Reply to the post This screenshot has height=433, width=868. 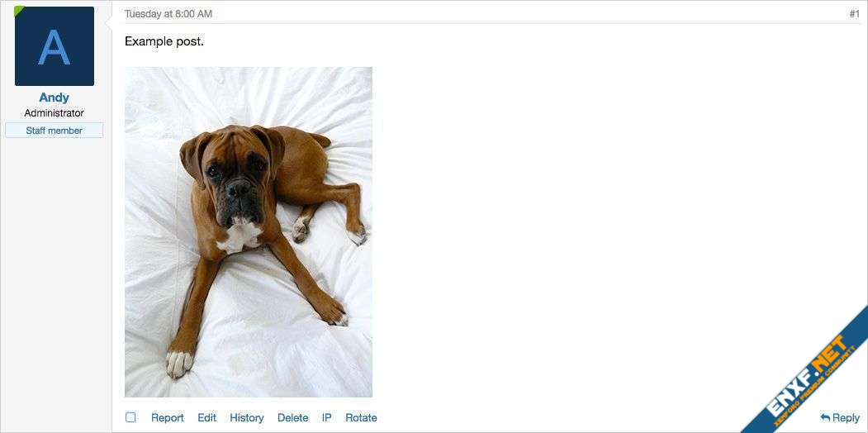coord(840,418)
